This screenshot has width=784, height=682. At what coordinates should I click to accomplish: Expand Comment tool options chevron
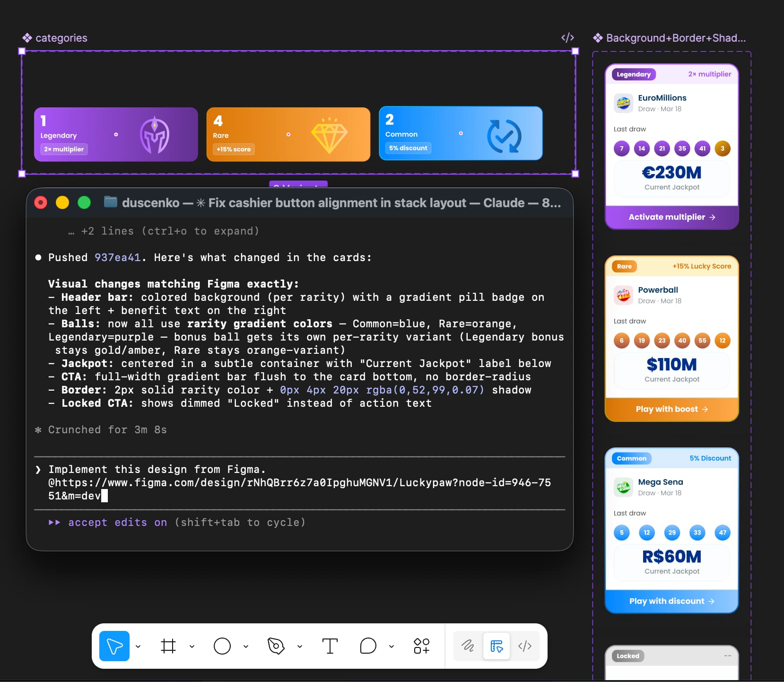(x=392, y=646)
